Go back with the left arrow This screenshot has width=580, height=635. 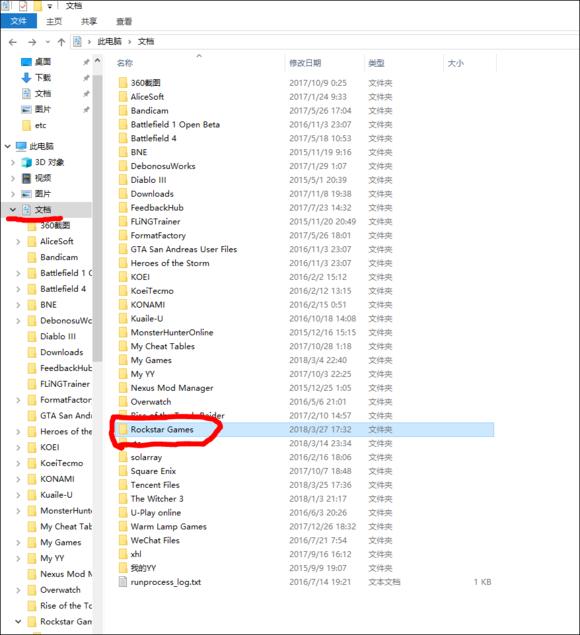click(13, 42)
